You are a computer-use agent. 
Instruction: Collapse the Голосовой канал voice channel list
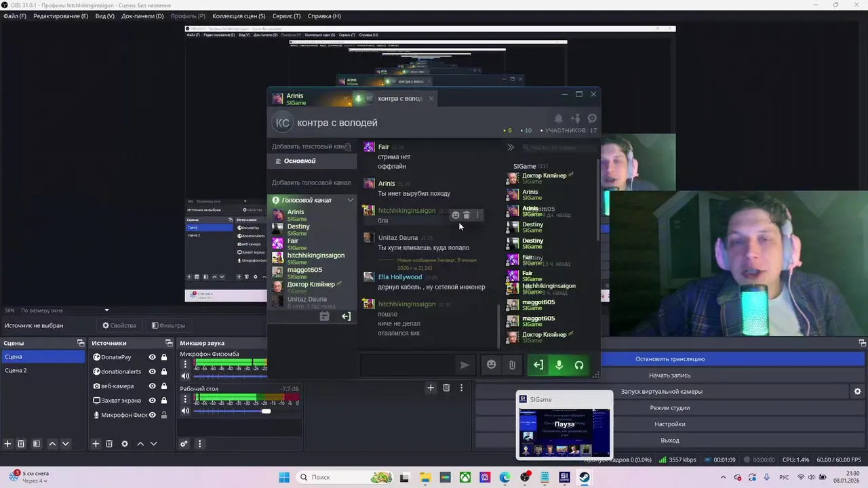coord(350,200)
